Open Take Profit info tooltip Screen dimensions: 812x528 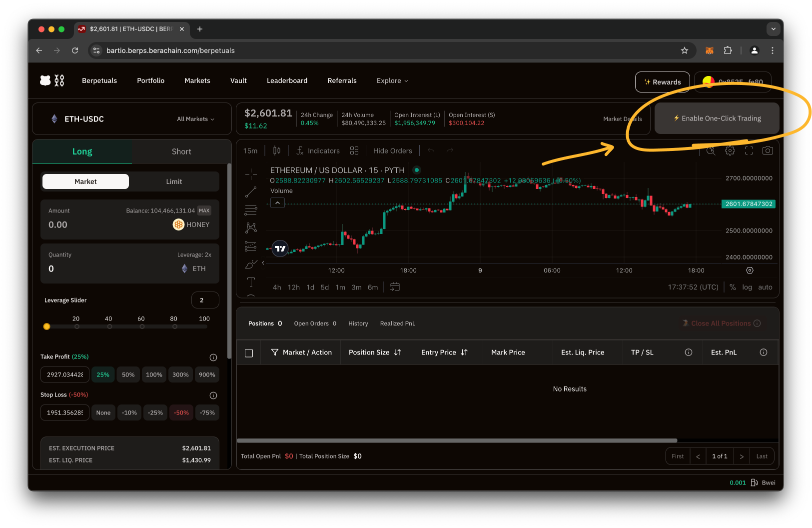(x=213, y=357)
